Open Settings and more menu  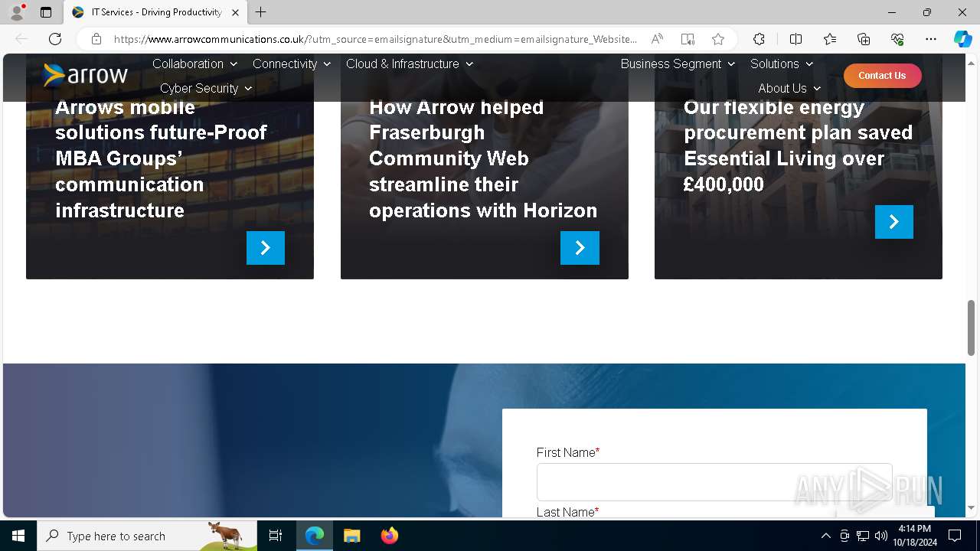point(931,39)
